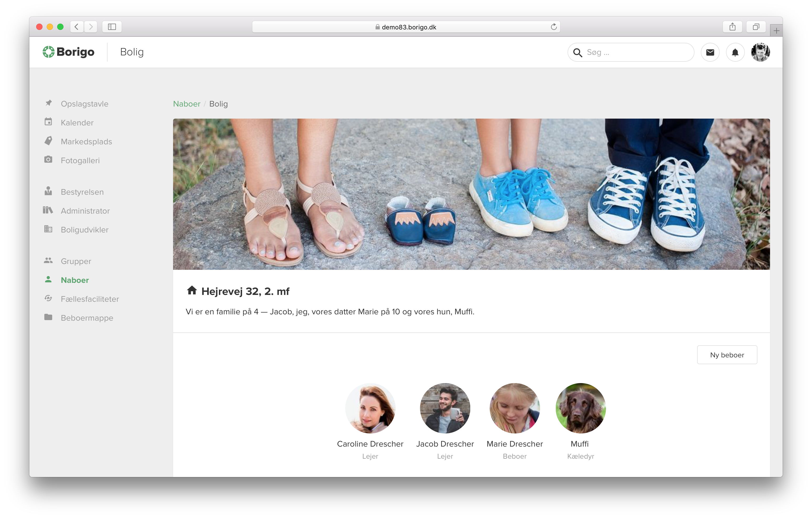
Task: Open Fotogalleri in the sidebar
Action: click(80, 160)
